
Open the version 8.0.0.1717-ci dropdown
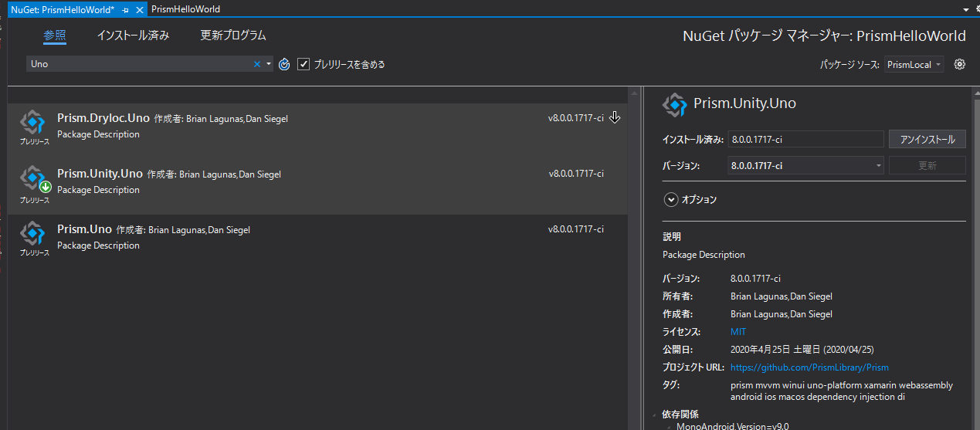805,165
